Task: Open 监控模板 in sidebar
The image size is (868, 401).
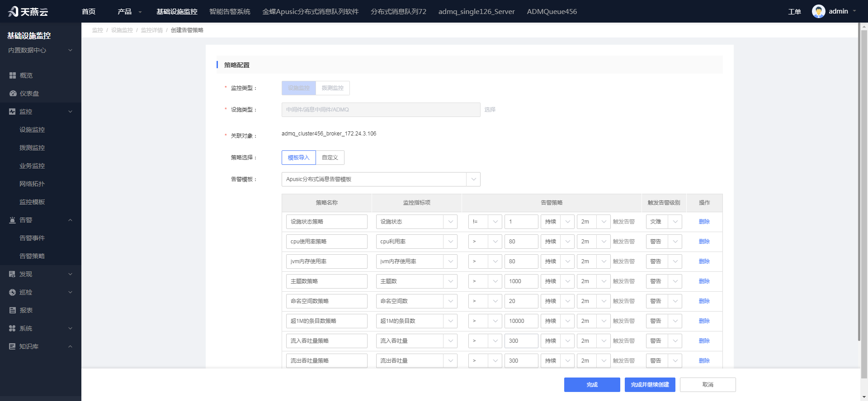Action: pos(32,202)
